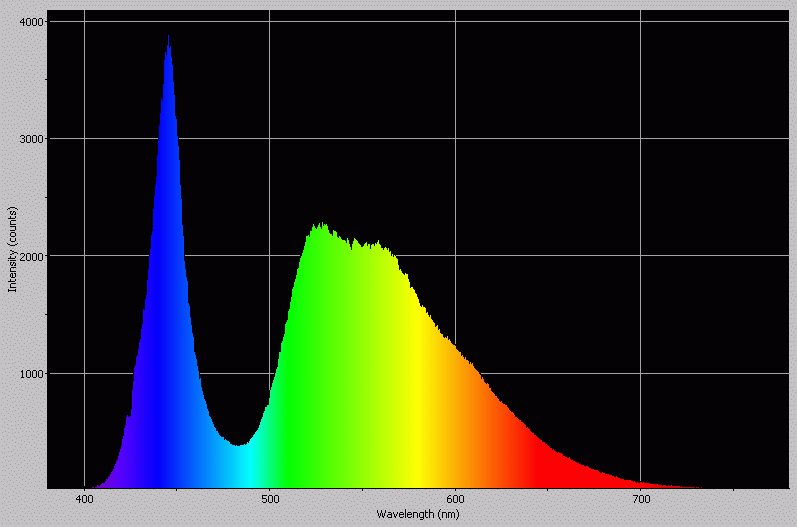Click the green emission peak top
The height and width of the screenshot is (527, 797).
[x=320, y=224]
